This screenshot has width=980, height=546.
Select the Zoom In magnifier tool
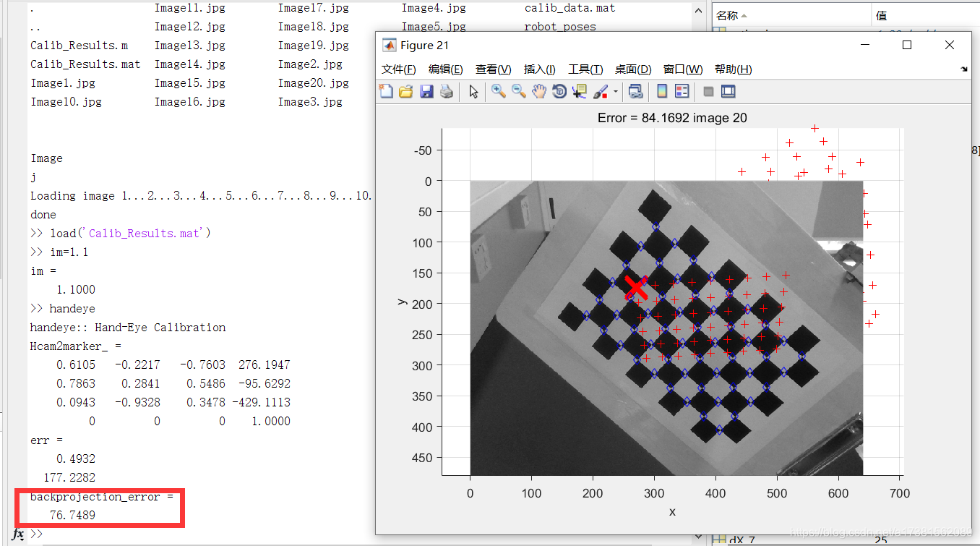(x=498, y=91)
